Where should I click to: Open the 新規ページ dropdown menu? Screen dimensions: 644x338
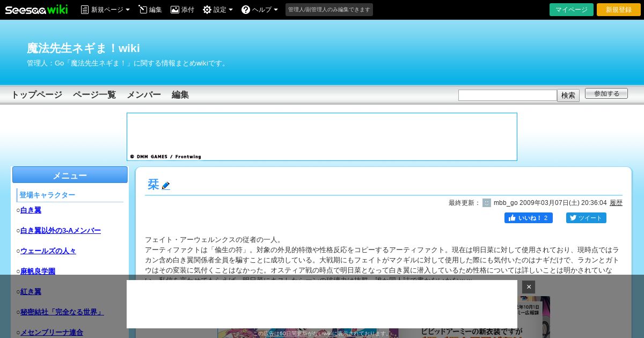(x=105, y=10)
